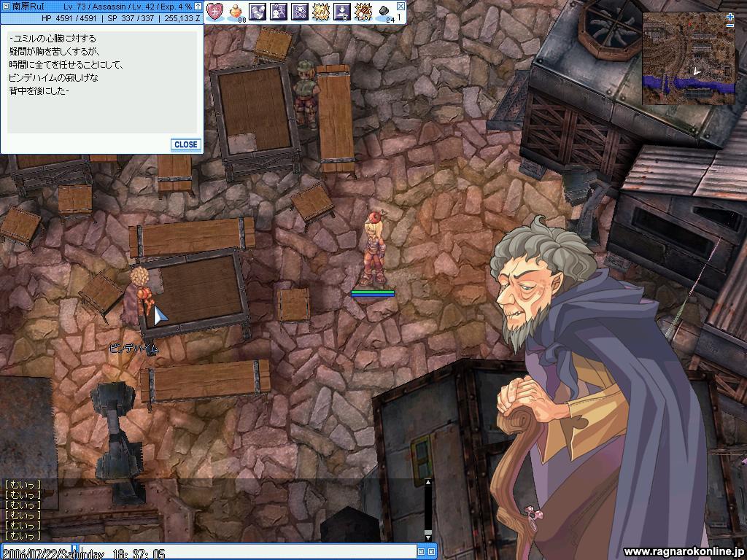Click the rightmost chat bar icon
Screen dimensions: 747x560
(x=431, y=551)
